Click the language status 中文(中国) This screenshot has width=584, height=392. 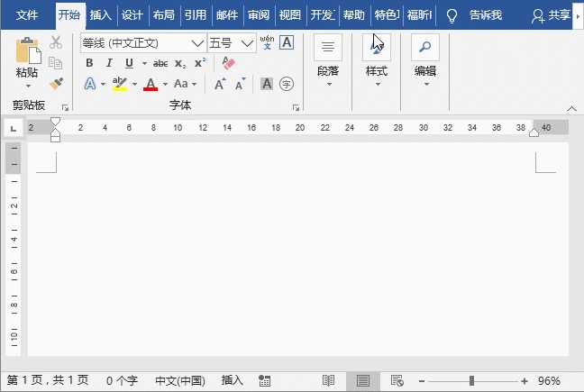[180, 380]
